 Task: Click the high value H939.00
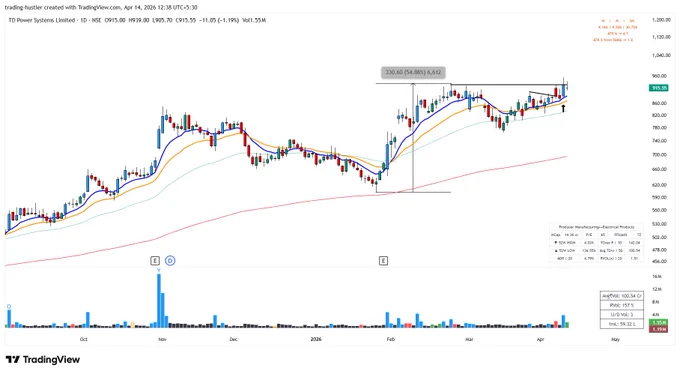[139, 20]
